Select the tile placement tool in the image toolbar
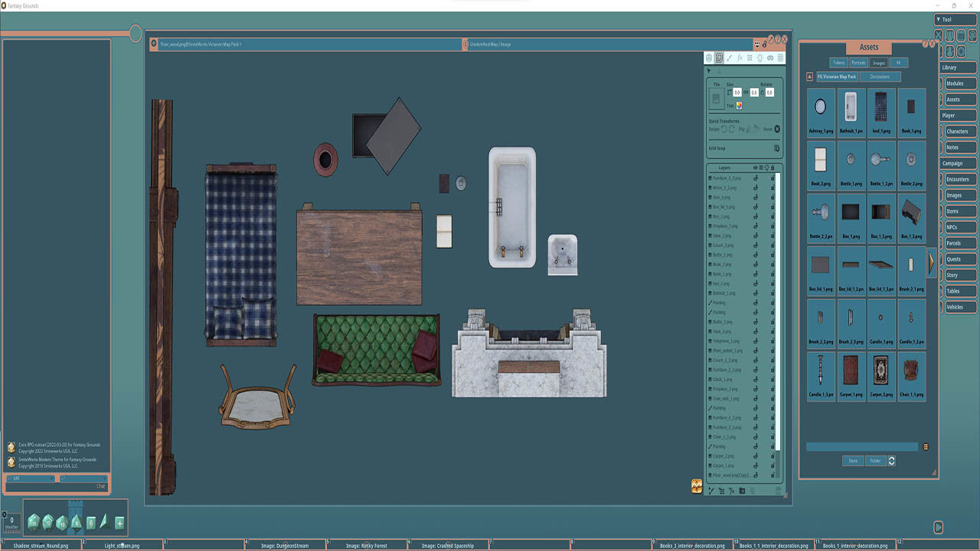980x551 pixels. 719,57
